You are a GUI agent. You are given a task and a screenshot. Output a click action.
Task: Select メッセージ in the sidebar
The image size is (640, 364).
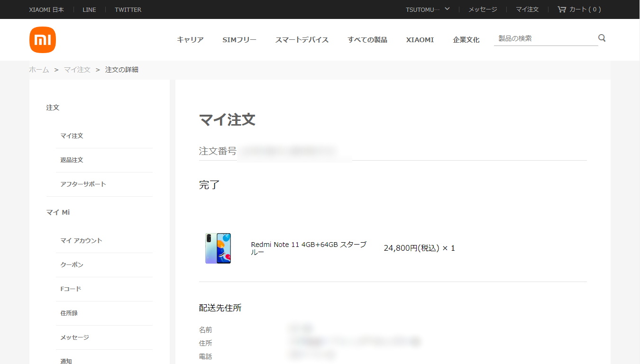(74, 337)
